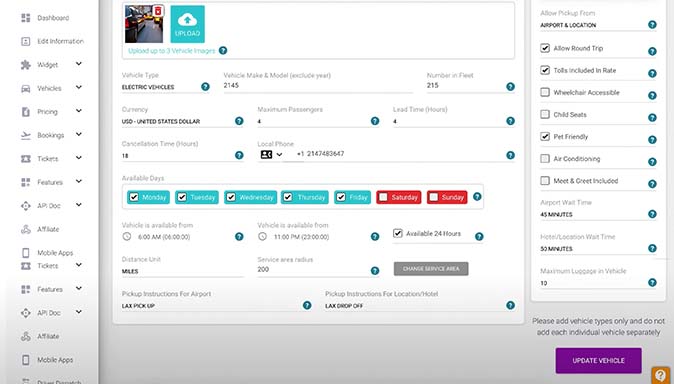Open help icon for Vehicle Type
Viewport: 674px width, 384px height.
pos(205,87)
